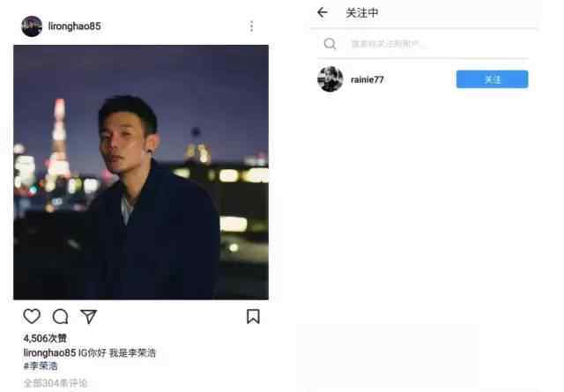
Task: Follow rainie77 with the blue 关注 button
Action: tap(492, 79)
